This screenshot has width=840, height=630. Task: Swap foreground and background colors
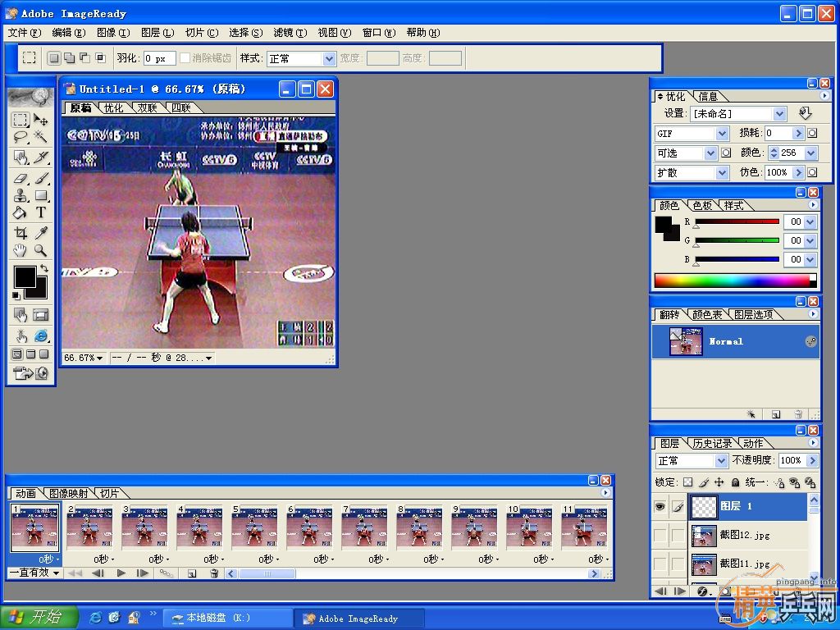point(44,268)
